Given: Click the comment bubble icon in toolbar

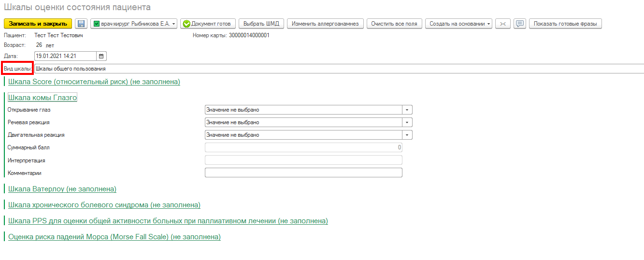Looking at the screenshot, I should point(519,24).
